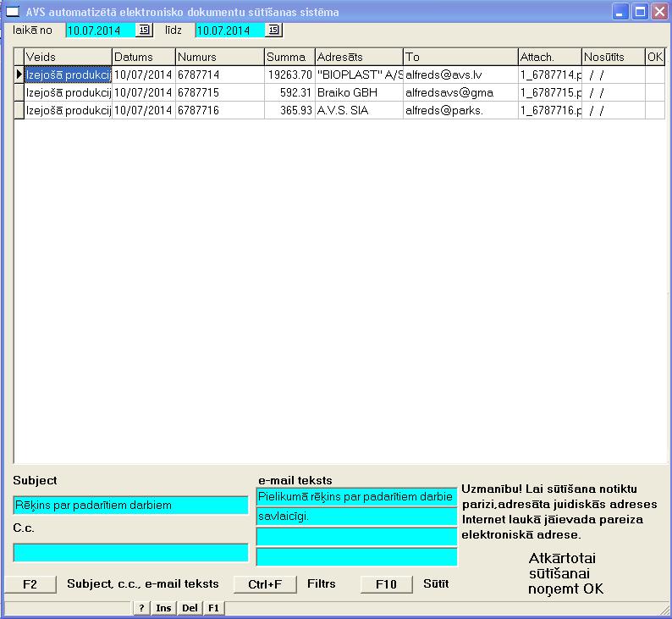Click date cell of row 6787716

click(x=614, y=111)
